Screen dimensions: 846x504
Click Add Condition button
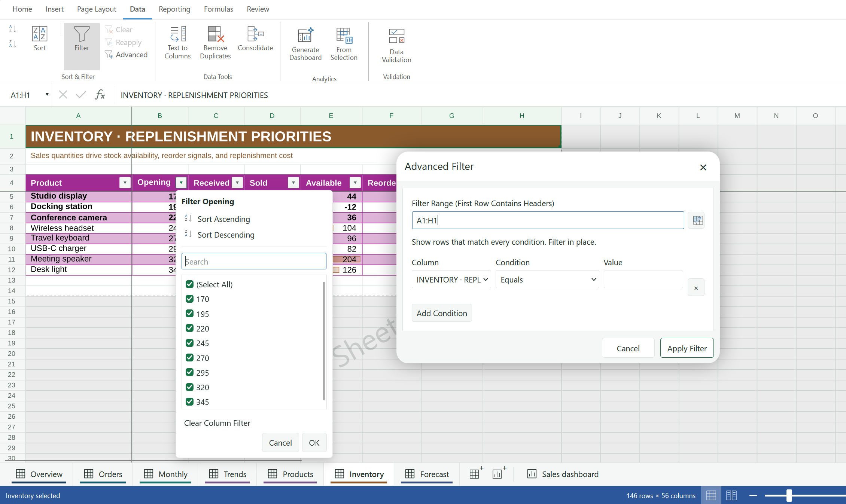[x=442, y=313]
